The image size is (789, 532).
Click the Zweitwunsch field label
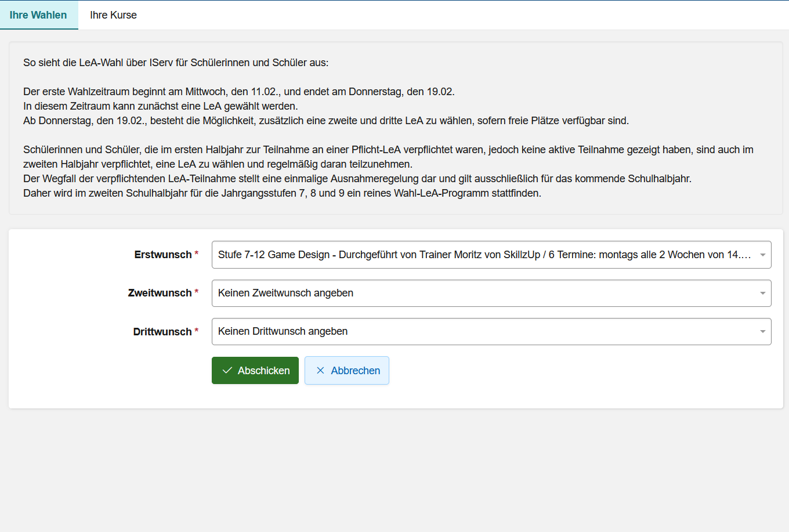[160, 293]
